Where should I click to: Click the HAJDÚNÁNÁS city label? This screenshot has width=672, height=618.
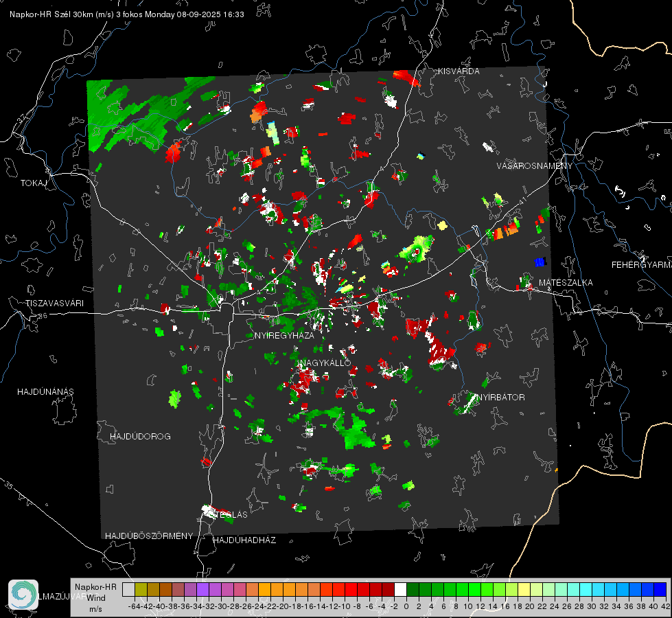pos(45,391)
